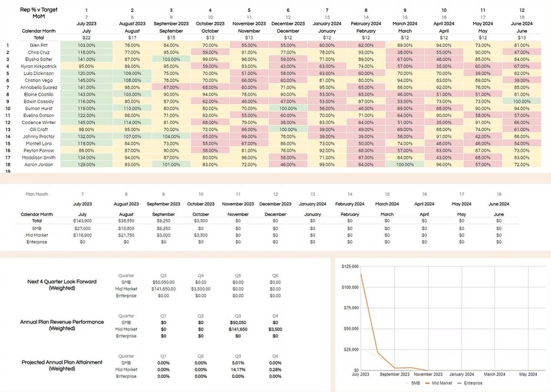Screen dimensions: 551x392
Task: Click the 'Plan Month' row label
Action: click(37, 194)
